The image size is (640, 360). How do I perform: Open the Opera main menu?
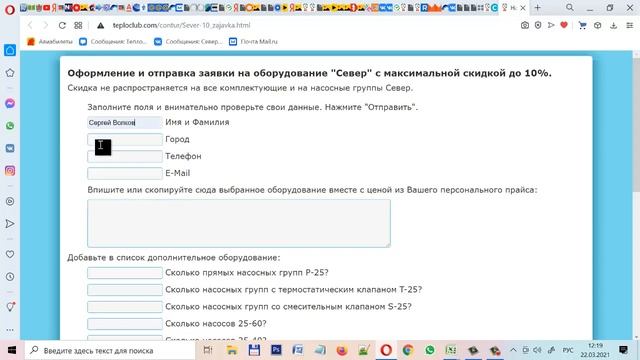[x=10, y=9]
